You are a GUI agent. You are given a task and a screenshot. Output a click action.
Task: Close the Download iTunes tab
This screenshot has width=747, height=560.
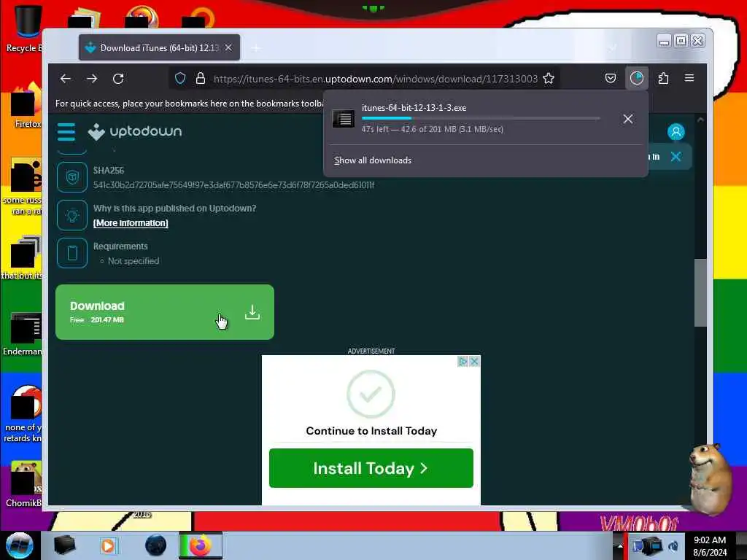(x=228, y=47)
